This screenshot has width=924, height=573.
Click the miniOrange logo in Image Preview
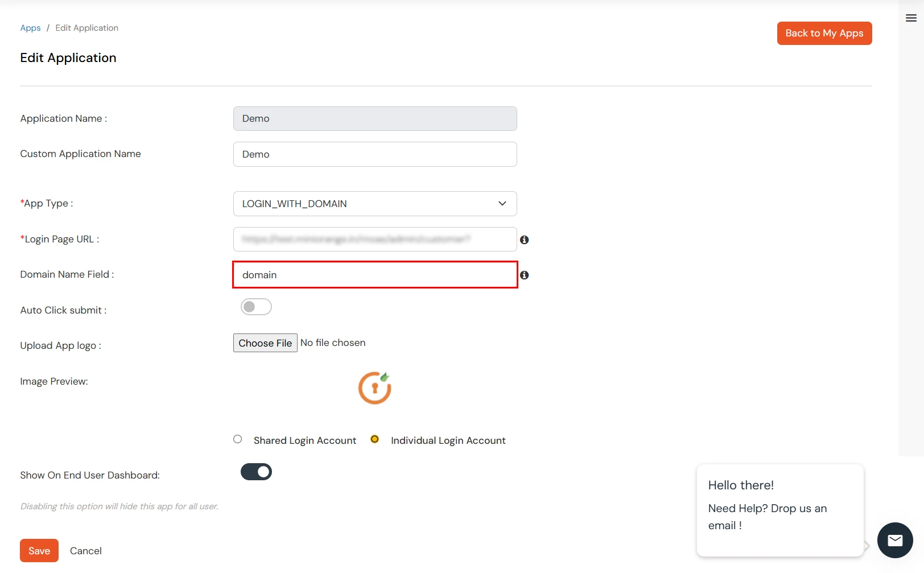[374, 388]
